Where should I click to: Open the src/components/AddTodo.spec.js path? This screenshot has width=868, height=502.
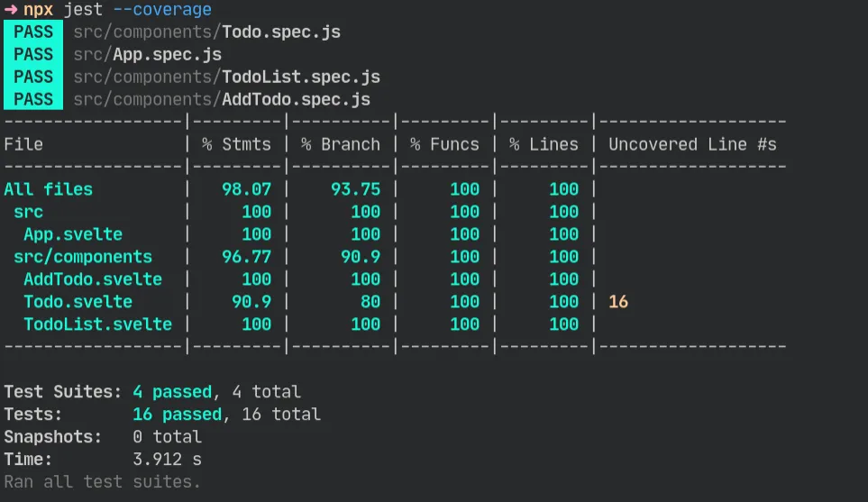(222, 99)
